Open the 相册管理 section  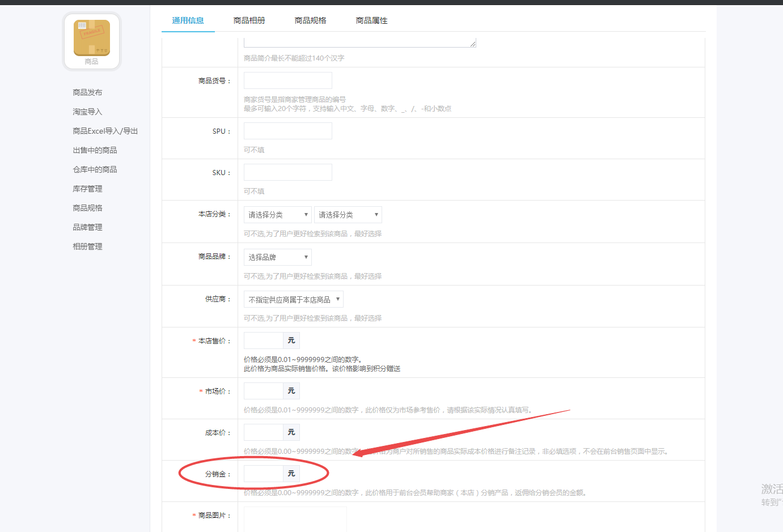(86, 246)
